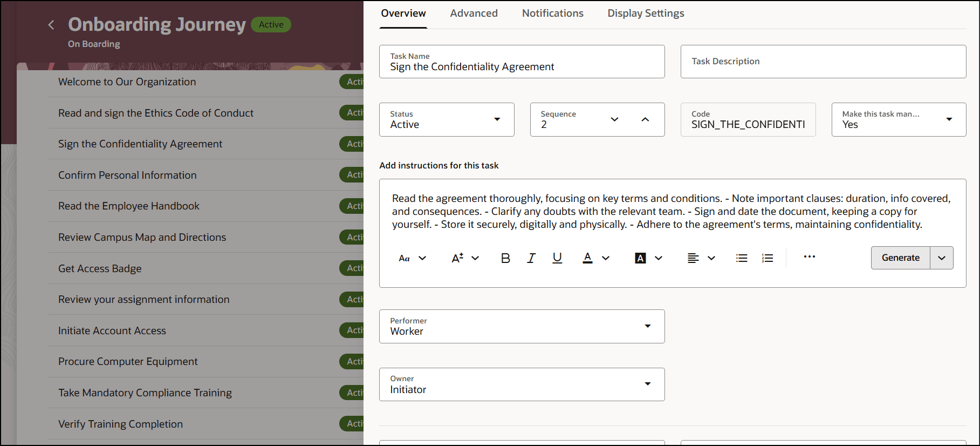This screenshot has width=980, height=446.
Task: Click the Active badge beside Onboarding Journey
Action: pos(271,25)
